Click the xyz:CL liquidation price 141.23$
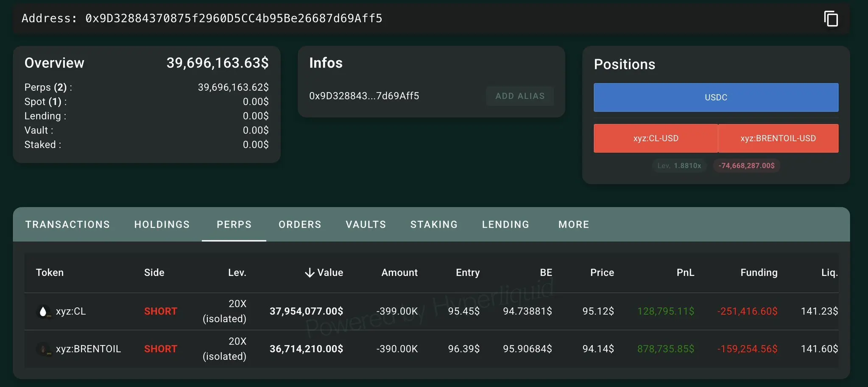Screen dimensions: 868x387 (819, 312)
